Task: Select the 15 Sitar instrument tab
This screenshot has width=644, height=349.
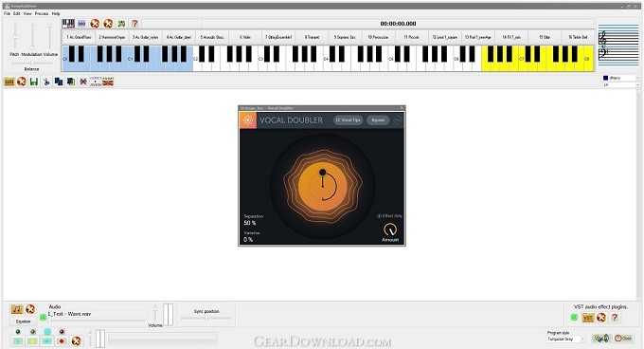Action: [x=545, y=37]
